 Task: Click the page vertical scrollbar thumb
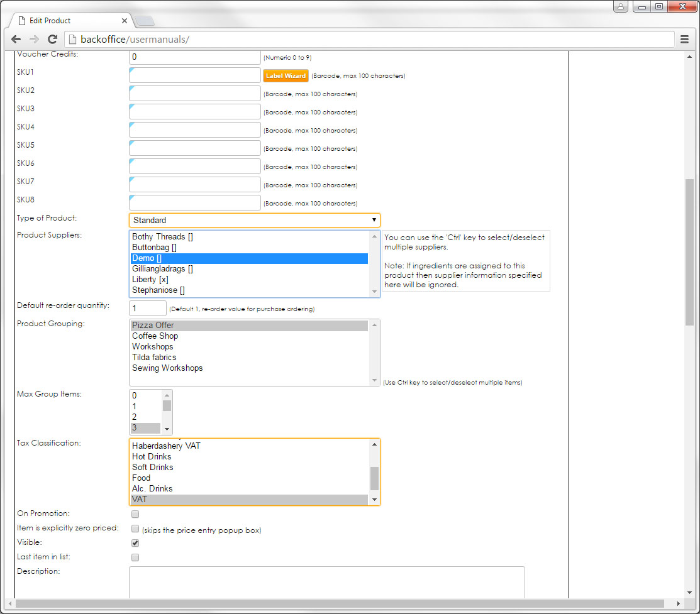click(690, 252)
